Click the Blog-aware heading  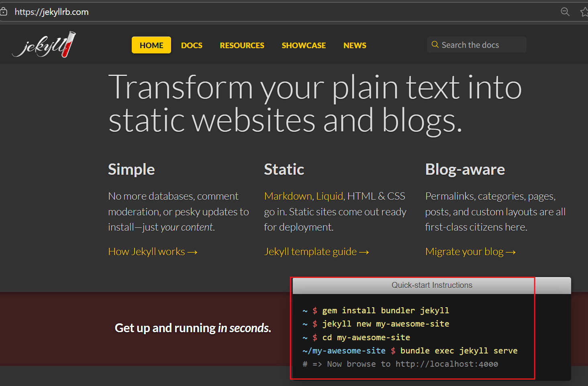[465, 170]
